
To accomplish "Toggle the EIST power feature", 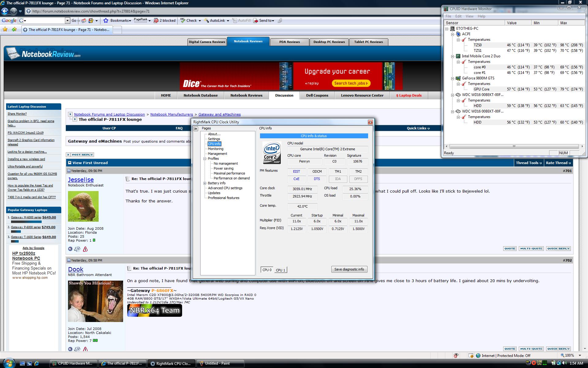I will coord(296,172).
